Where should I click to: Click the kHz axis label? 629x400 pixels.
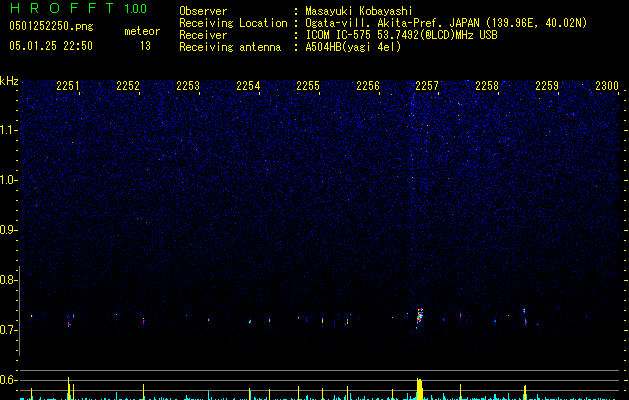click(9, 81)
